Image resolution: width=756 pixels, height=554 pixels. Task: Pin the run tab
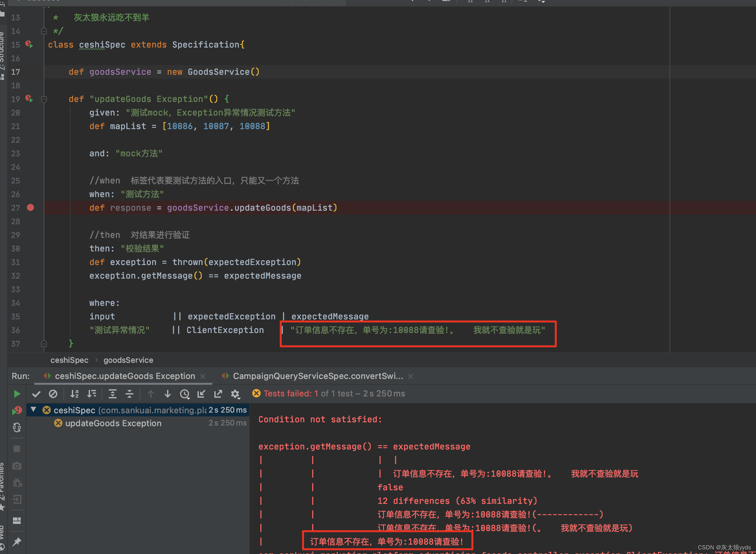(17, 542)
